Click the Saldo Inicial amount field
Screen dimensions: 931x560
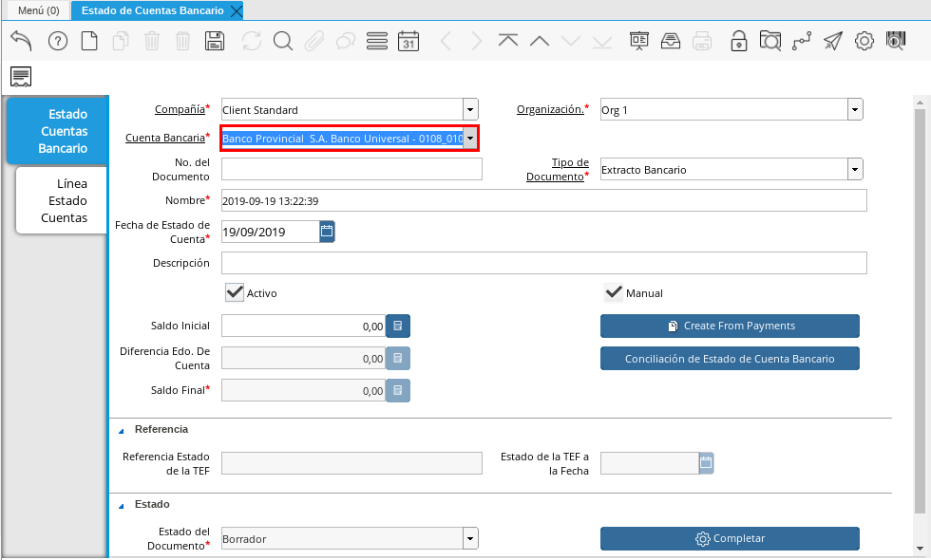(303, 326)
